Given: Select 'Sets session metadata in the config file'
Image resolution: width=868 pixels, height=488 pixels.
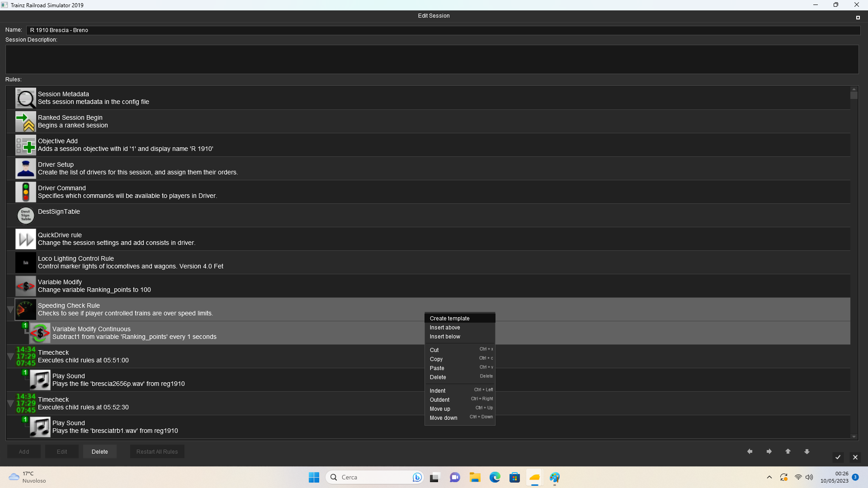Looking at the screenshot, I should [x=94, y=102].
